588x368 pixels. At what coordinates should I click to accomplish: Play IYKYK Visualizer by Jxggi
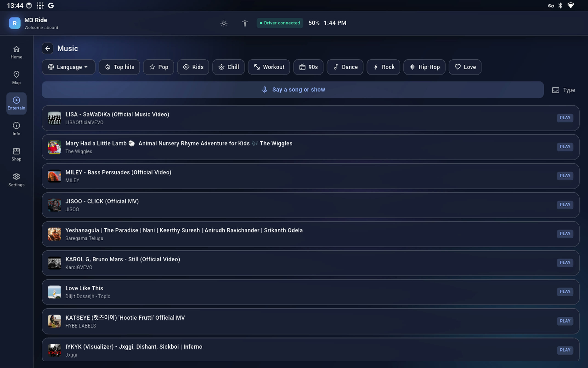pyautogui.click(x=565, y=350)
